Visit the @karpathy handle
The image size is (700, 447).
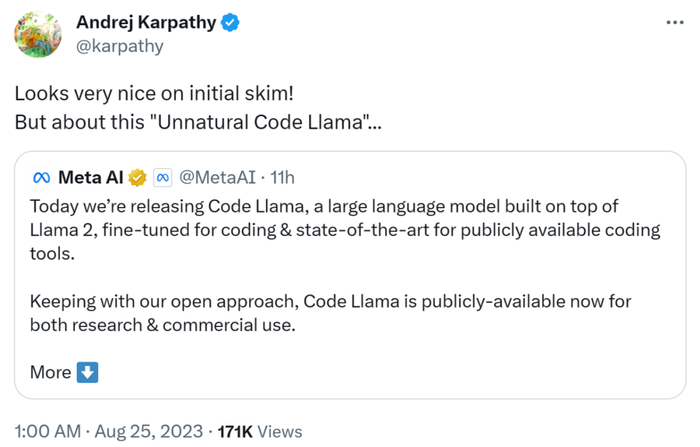pyautogui.click(x=120, y=46)
